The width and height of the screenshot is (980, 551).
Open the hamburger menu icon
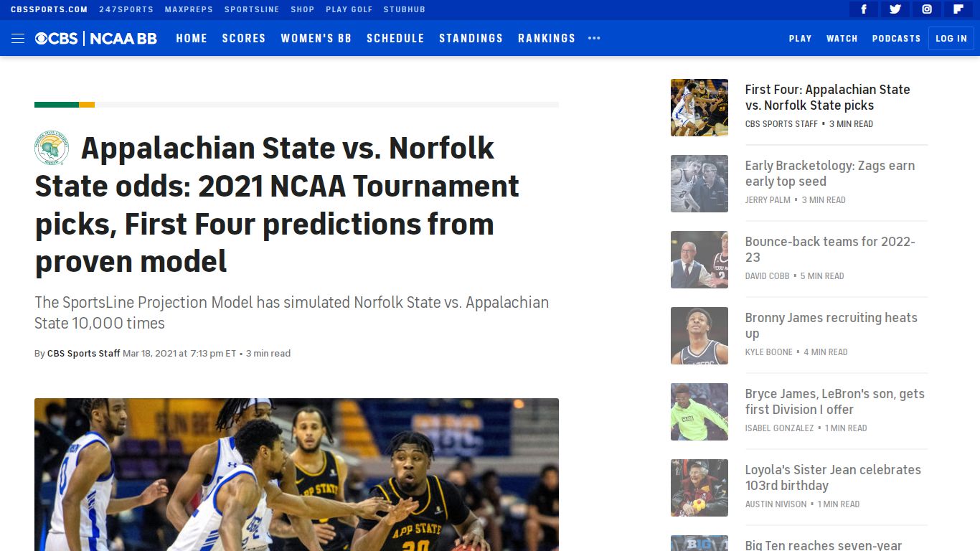pyautogui.click(x=18, y=38)
